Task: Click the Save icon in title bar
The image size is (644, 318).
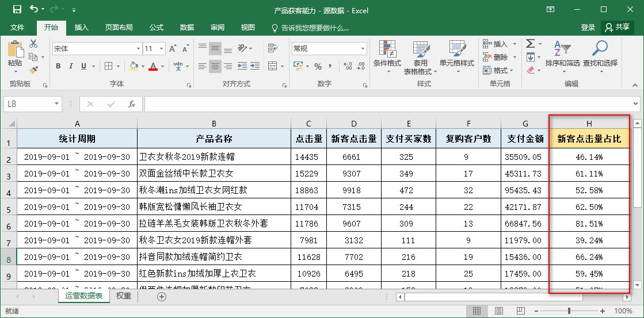Action: click(17, 10)
